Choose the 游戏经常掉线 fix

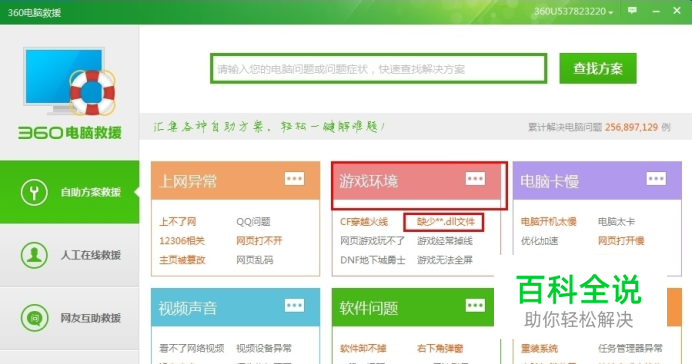(x=445, y=241)
